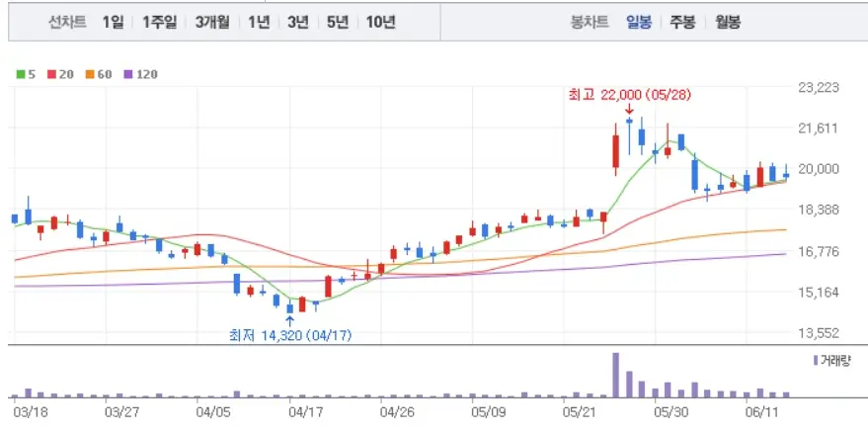The height and width of the screenshot is (432, 868).
Task: Click the 04/05 date label
Action: (213, 412)
